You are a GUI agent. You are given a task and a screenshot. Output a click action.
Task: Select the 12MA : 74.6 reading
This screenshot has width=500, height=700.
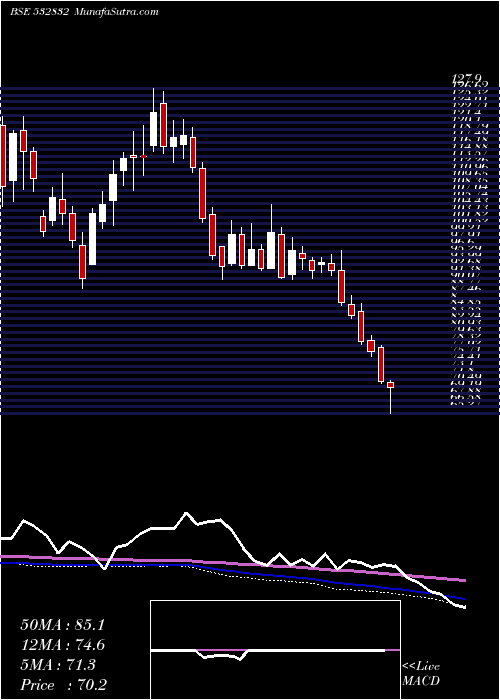coord(62,645)
